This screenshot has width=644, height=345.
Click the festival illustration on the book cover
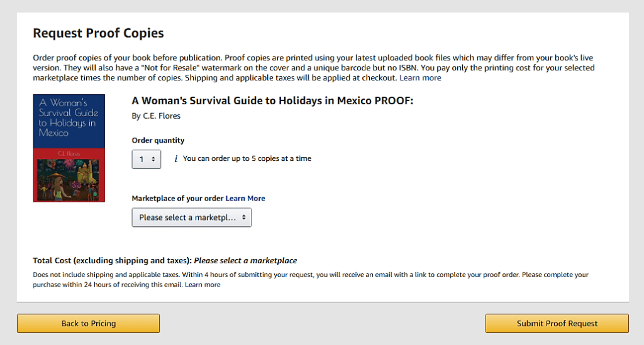point(69,179)
